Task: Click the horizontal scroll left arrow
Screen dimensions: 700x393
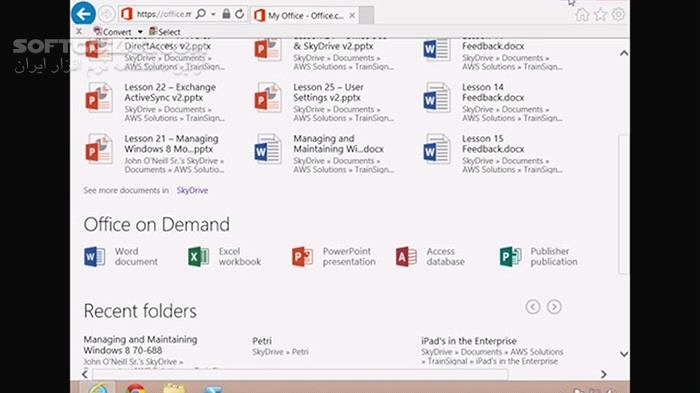Action: [85, 374]
